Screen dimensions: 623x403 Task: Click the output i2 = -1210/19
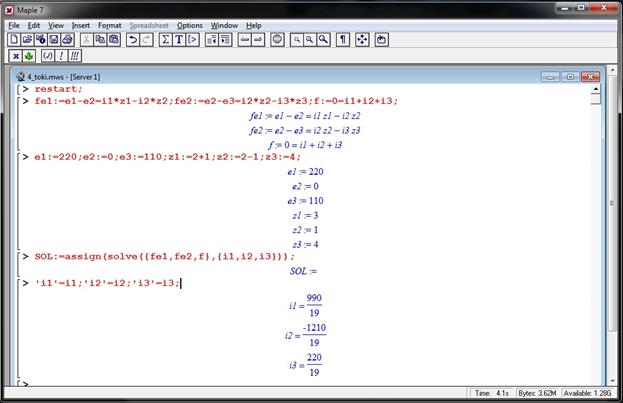305,335
